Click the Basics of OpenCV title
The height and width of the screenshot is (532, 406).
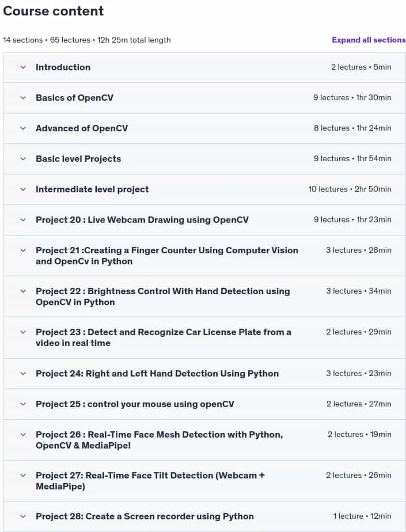click(74, 98)
